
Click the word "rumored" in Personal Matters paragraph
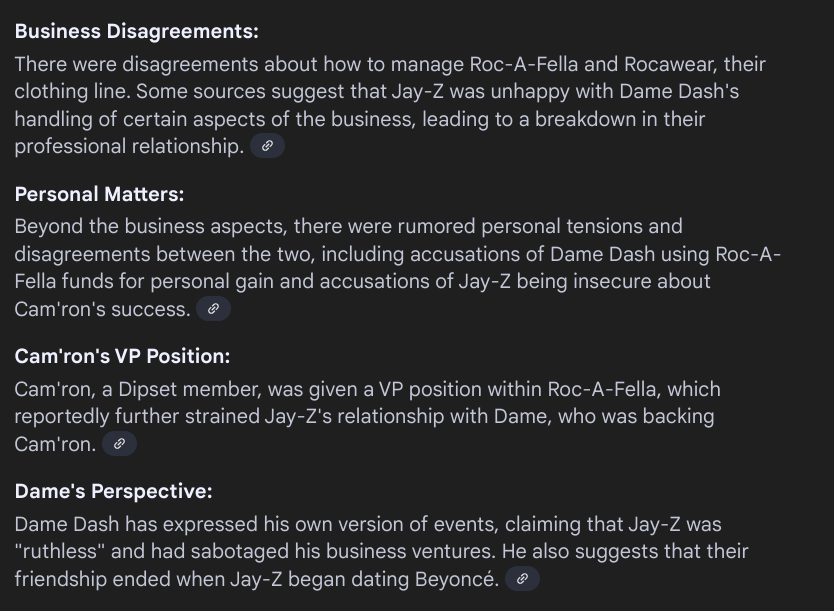tap(436, 227)
